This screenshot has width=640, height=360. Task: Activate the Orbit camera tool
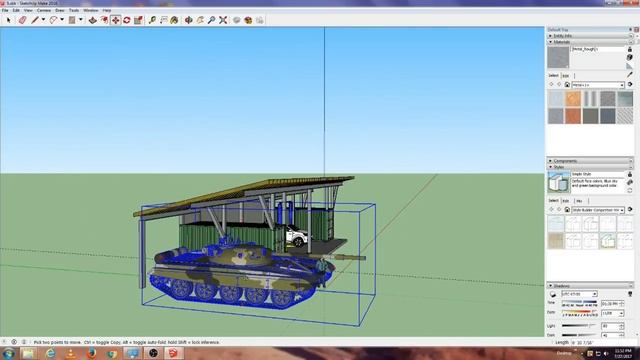pos(189,20)
